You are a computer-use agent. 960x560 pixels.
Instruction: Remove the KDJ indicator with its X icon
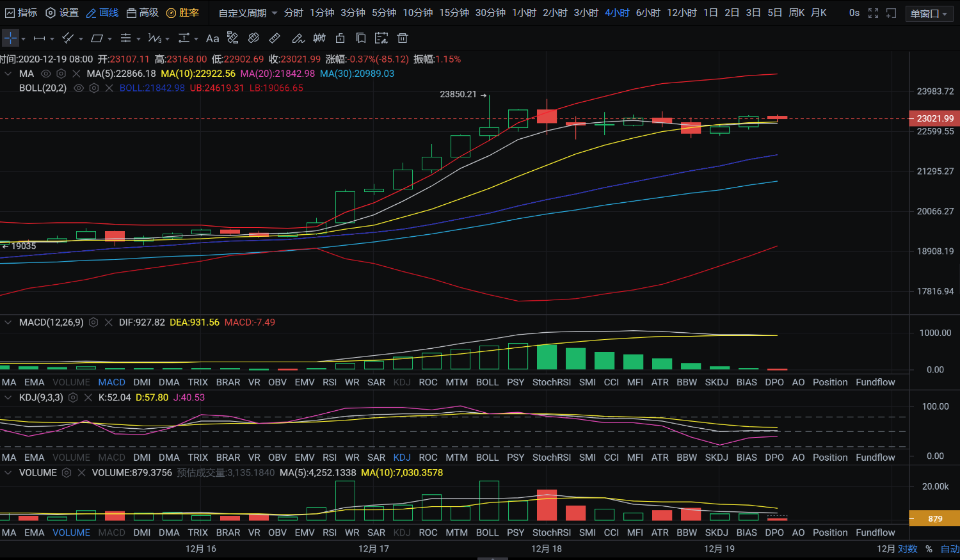pos(88,397)
